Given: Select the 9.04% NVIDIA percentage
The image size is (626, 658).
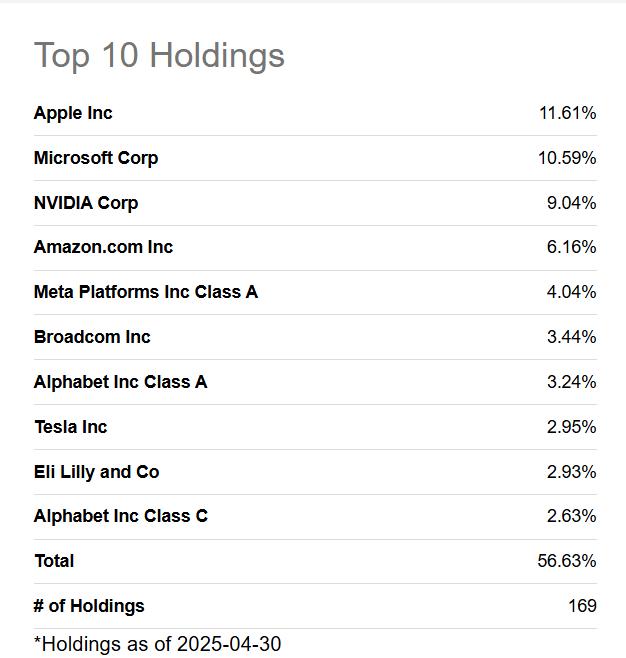Looking at the screenshot, I should [x=571, y=203].
